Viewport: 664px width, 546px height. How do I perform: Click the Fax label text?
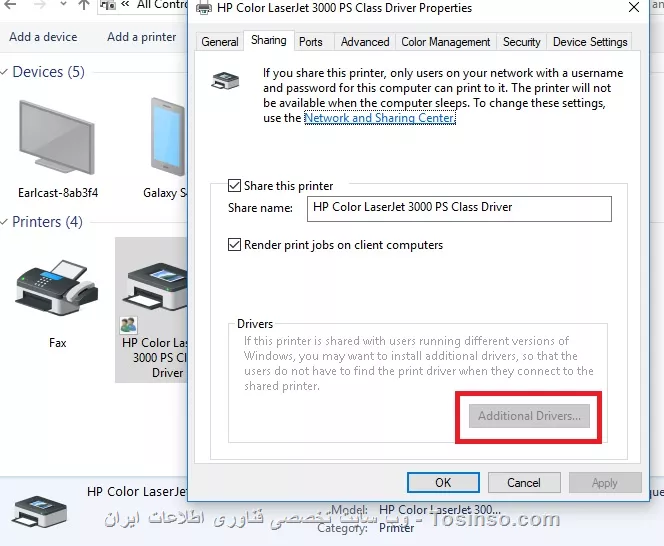58,343
